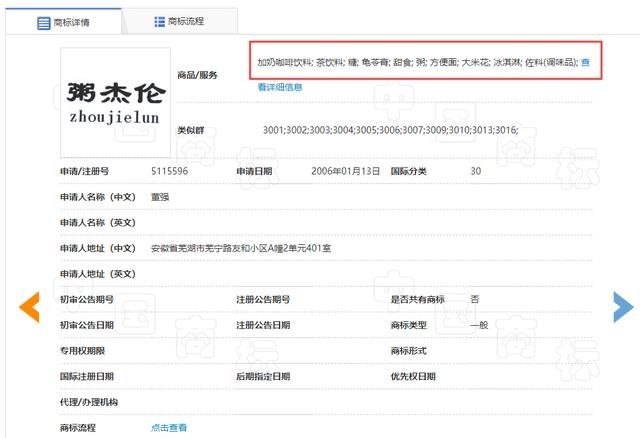
Task: Select applicant name 董强
Action: pyautogui.click(x=160, y=197)
